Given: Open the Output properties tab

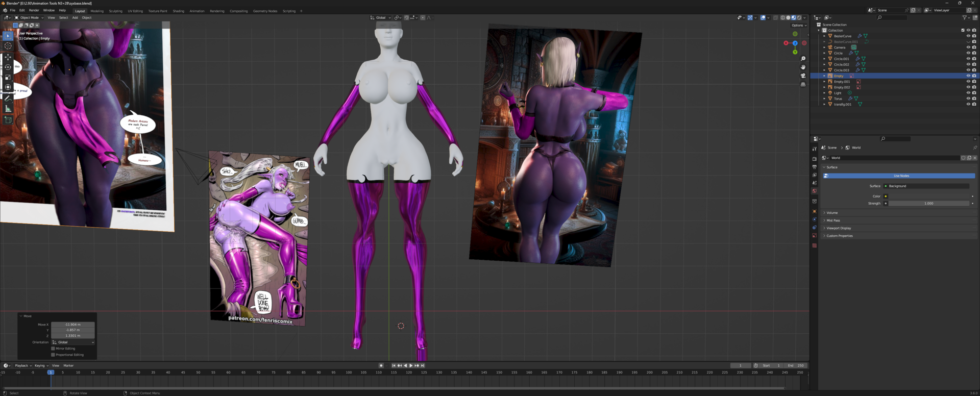Looking at the screenshot, I should tap(814, 167).
